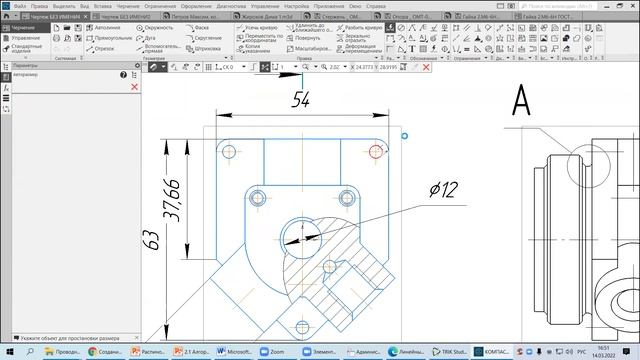Open the Файл menu
The width and height of the screenshot is (640, 360).
20,6
